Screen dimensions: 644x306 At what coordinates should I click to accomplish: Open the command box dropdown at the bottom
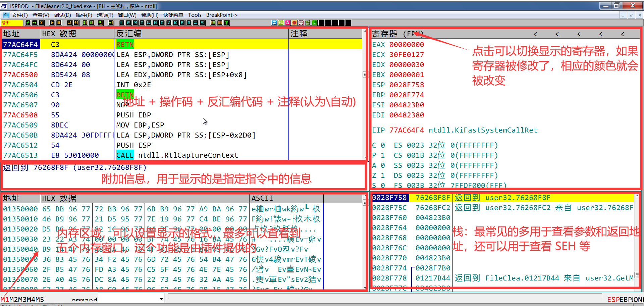click(x=161, y=299)
